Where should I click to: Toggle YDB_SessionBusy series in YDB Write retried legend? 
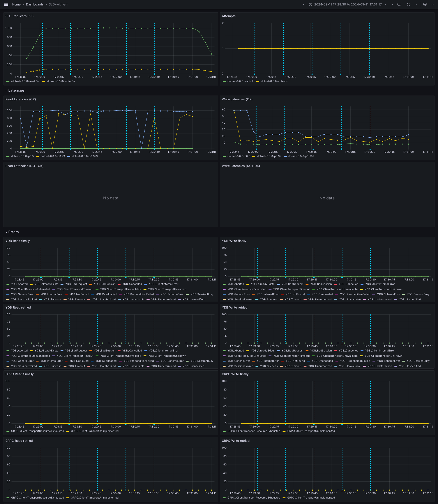[x=418, y=361]
